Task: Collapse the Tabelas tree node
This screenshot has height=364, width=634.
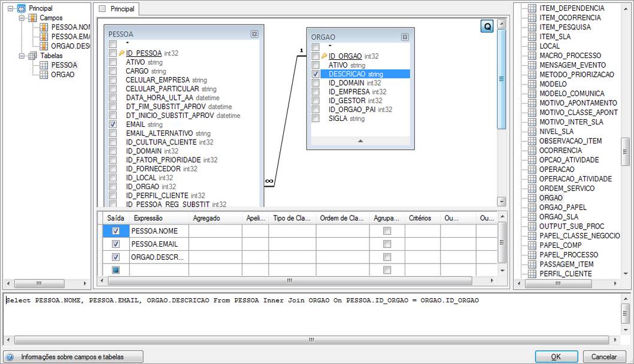Action: tap(22, 56)
